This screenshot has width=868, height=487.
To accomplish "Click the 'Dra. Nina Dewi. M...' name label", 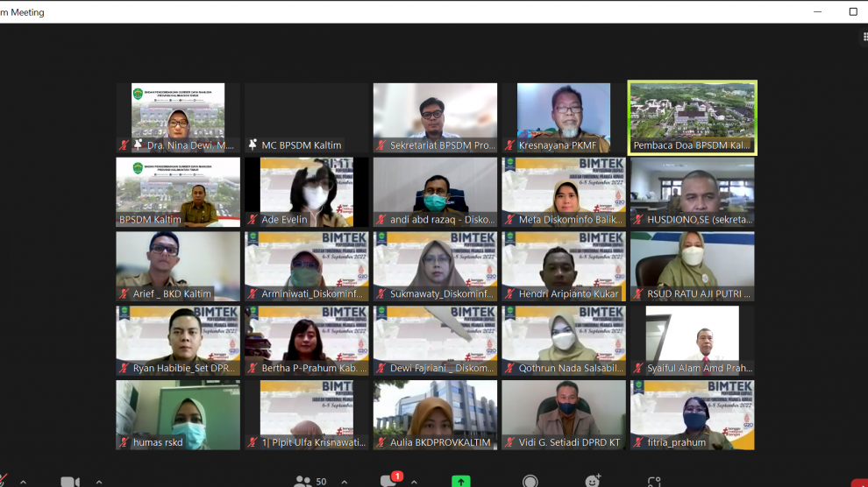I will [x=190, y=145].
